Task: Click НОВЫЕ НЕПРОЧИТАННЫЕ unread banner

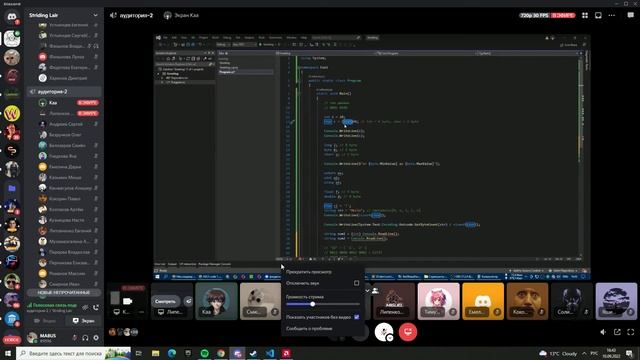Action: (x=64, y=293)
